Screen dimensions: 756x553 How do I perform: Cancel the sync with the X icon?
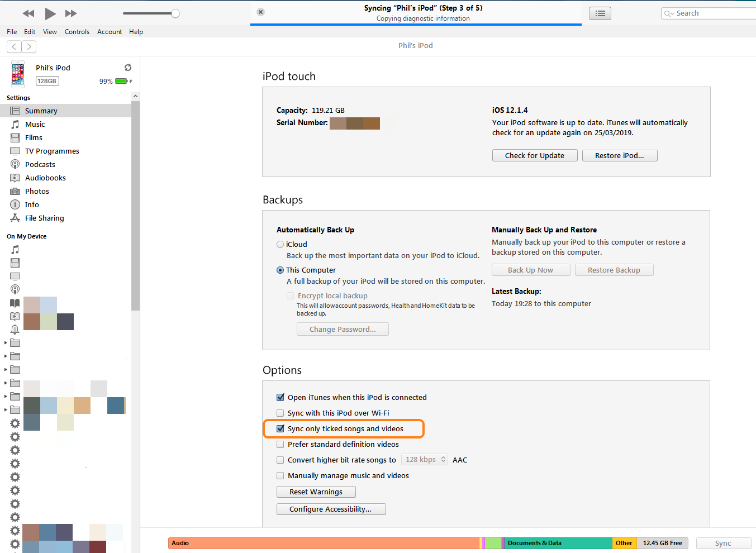(x=260, y=12)
